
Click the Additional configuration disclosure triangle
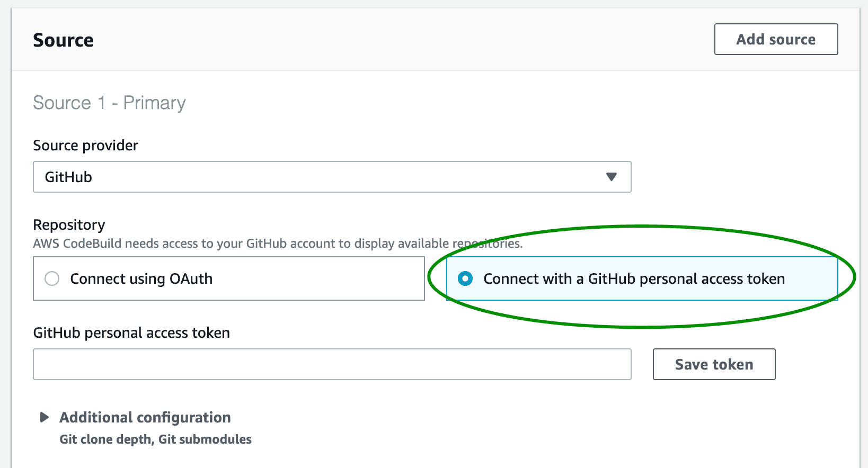click(45, 417)
